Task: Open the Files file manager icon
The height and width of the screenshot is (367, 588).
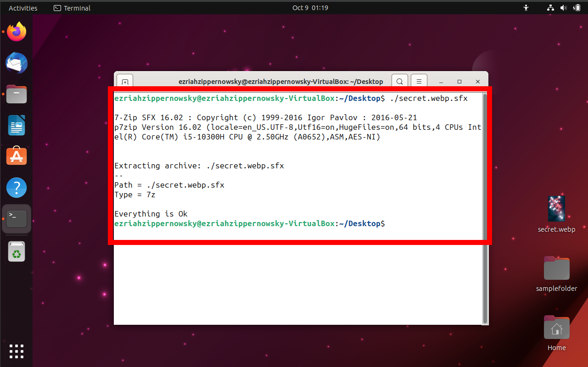Action: [16, 94]
